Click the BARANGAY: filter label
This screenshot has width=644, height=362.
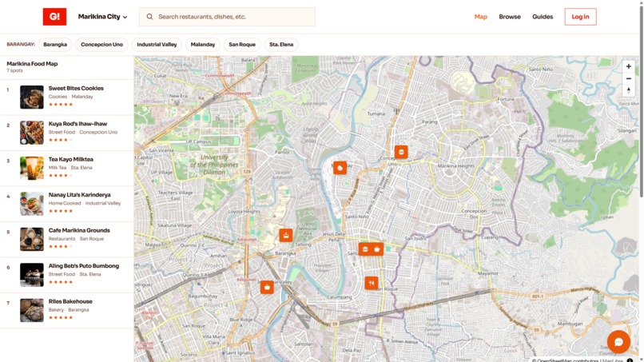coord(21,45)
